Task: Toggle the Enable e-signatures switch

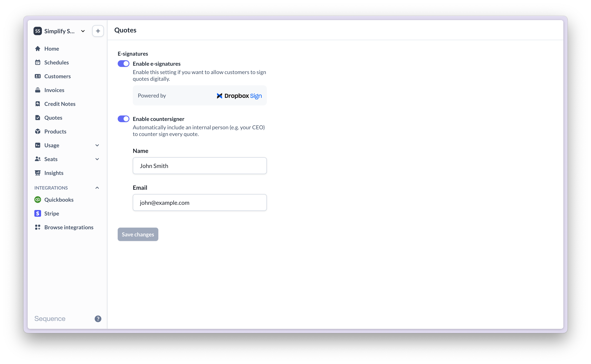Action: coord(123,64)
